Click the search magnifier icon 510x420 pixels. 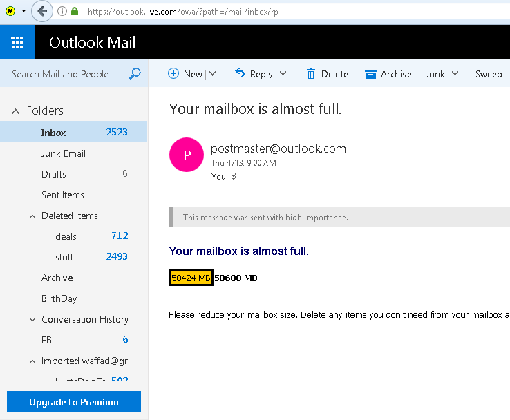[135, 74]
